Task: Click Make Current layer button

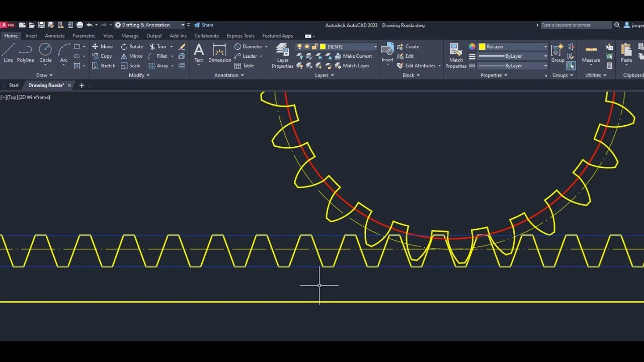Action: click(x=353, y=56)
